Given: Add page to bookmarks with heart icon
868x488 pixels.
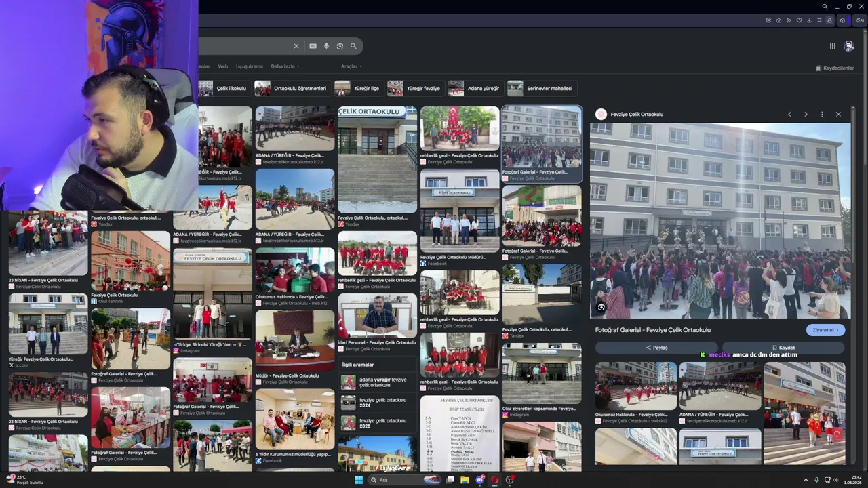Looking at the screenshot, I should point(799,20).
